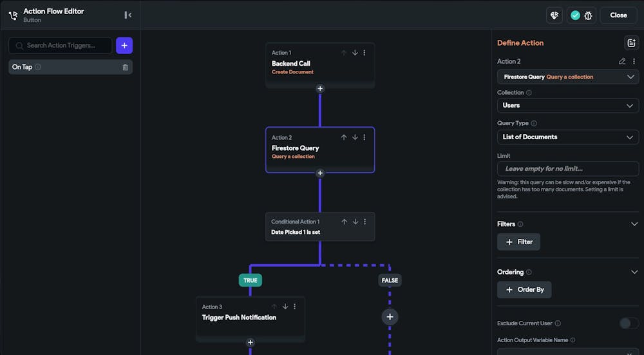Collapse the Filters section

point(634,224)
